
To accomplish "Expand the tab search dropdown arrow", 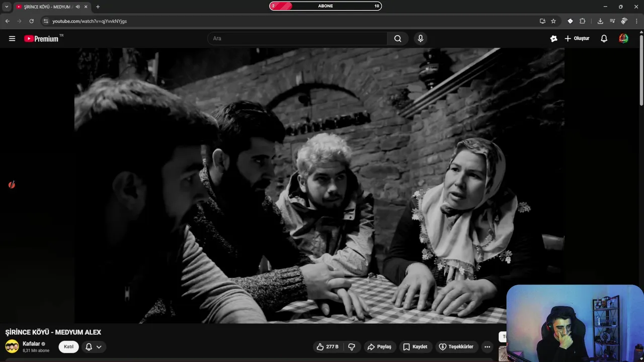I will (7, 7).
